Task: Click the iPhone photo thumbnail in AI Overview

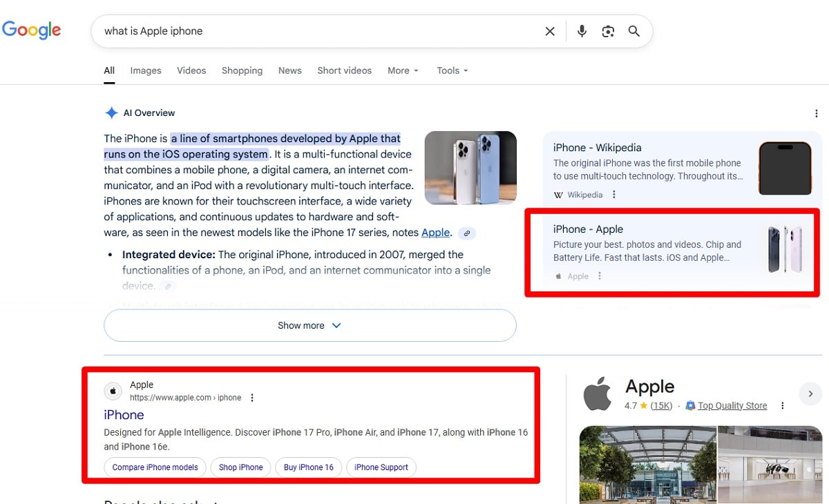Action: [x=470, y=168]
